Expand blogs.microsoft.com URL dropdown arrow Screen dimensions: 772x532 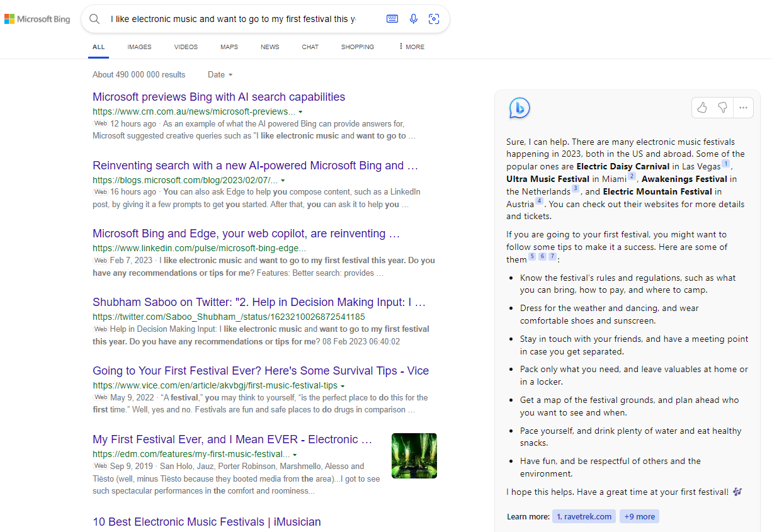[x=283, y=181]
